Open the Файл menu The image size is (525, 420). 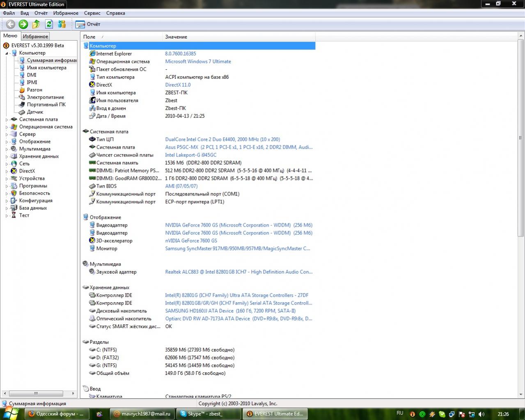point(9,13)
